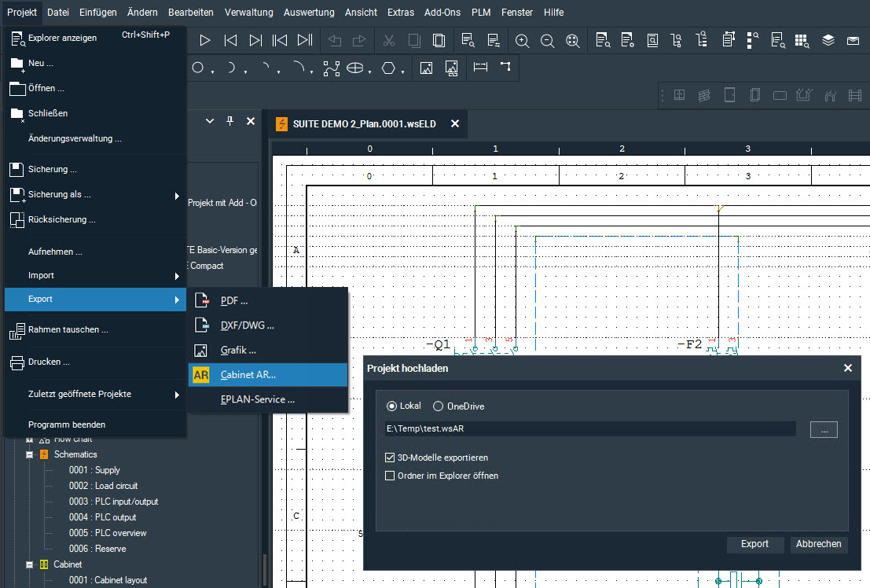Open the Add-Ons menu
870x588 pixels.
[x=442, y=13]
